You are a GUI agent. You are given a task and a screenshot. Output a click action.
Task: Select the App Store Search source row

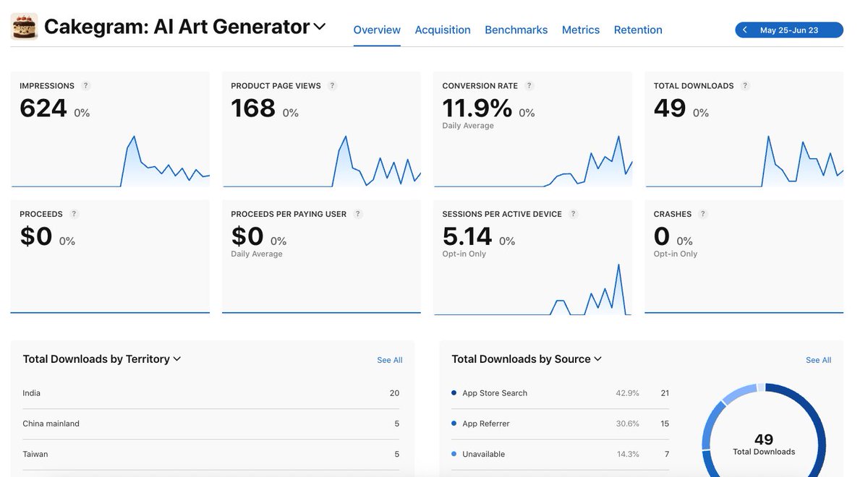[x=560, y=393]
